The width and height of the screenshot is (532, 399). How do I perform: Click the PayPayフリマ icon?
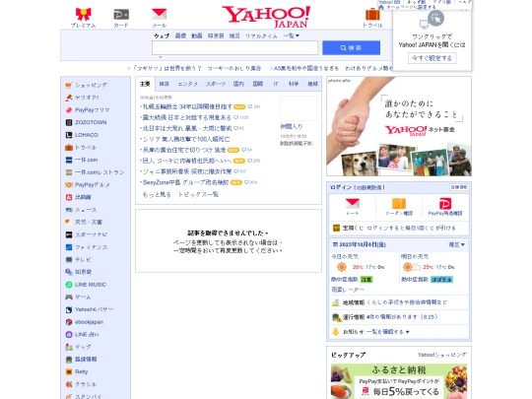click(69, 110)
